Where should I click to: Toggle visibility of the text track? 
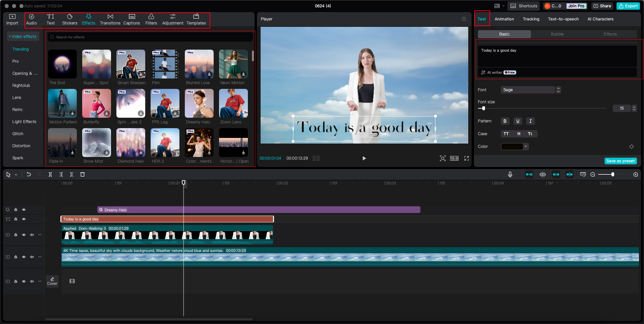(x=24, y=219)
